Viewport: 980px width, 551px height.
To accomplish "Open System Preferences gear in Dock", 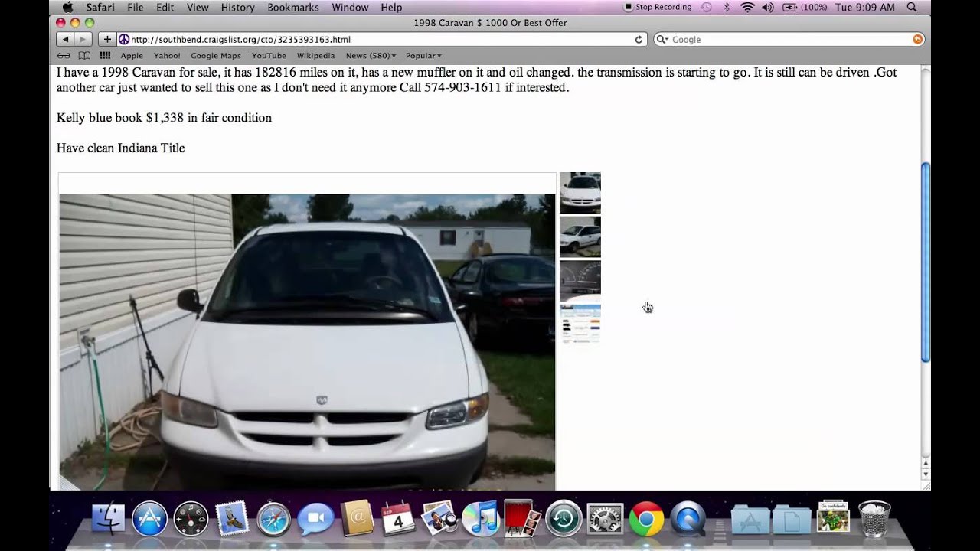I will (x=605, y=519).
